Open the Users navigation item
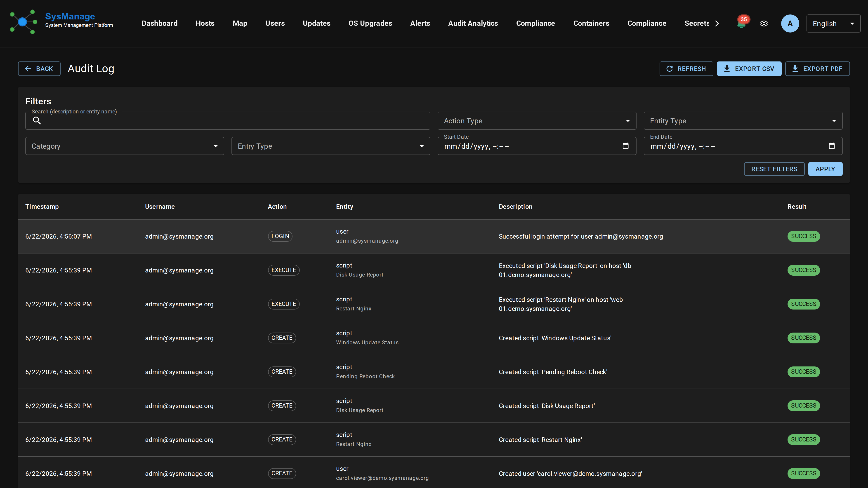This screenshot has width=868, height=488. click(x=275, y=23)
